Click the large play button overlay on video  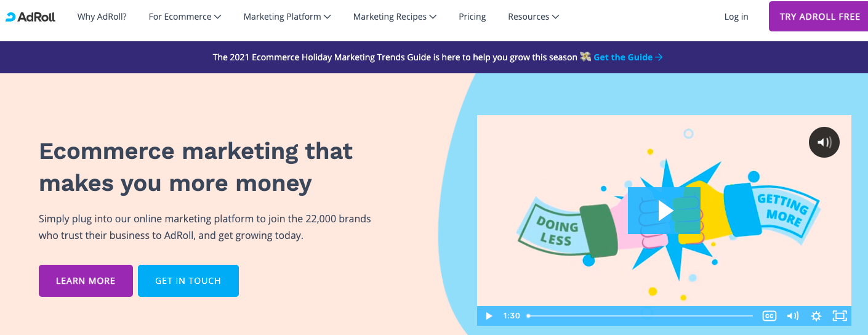(664, 211)
